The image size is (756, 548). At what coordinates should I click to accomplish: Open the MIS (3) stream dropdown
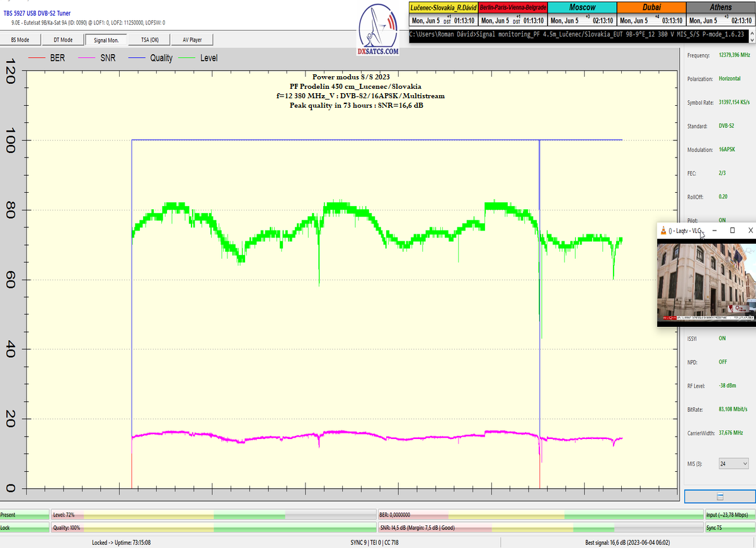[733, 464]
